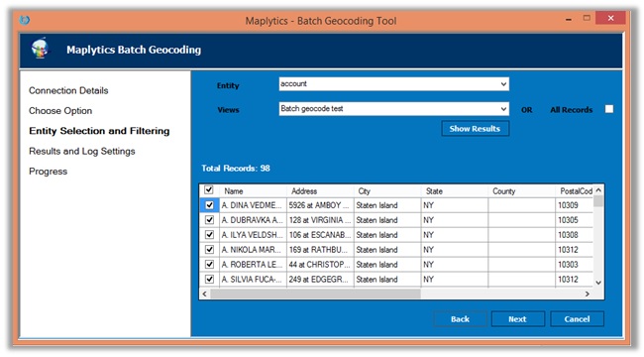
Task: Select the '5926 at AMBOY ...' address cell
Action: 320,205
